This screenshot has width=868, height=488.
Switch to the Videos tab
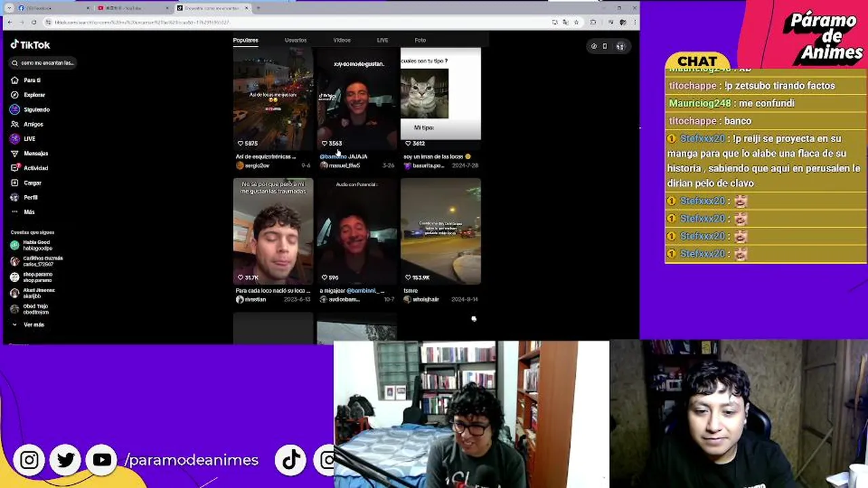point(342,40)
